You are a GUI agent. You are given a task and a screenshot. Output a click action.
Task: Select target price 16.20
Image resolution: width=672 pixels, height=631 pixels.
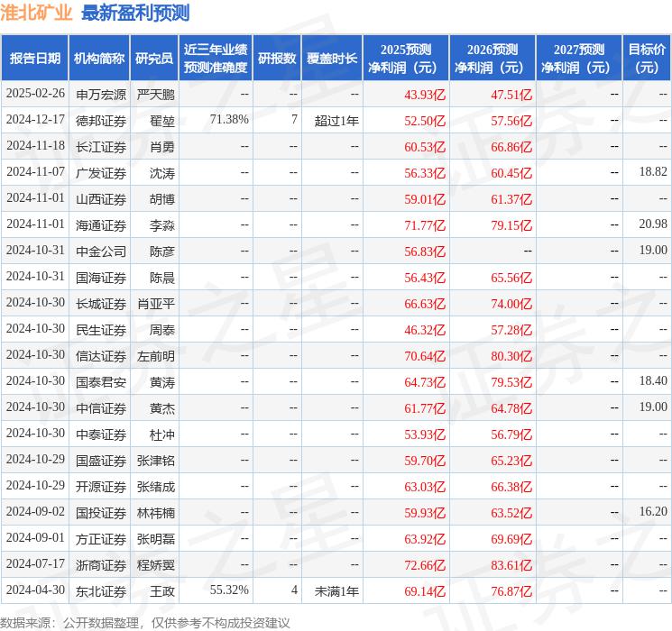tap(653, 511)
